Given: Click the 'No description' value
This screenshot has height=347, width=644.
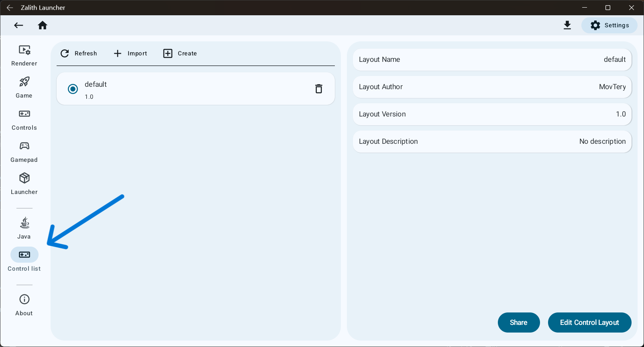Looking at the screenshot, I should click(x=602, y=141).
